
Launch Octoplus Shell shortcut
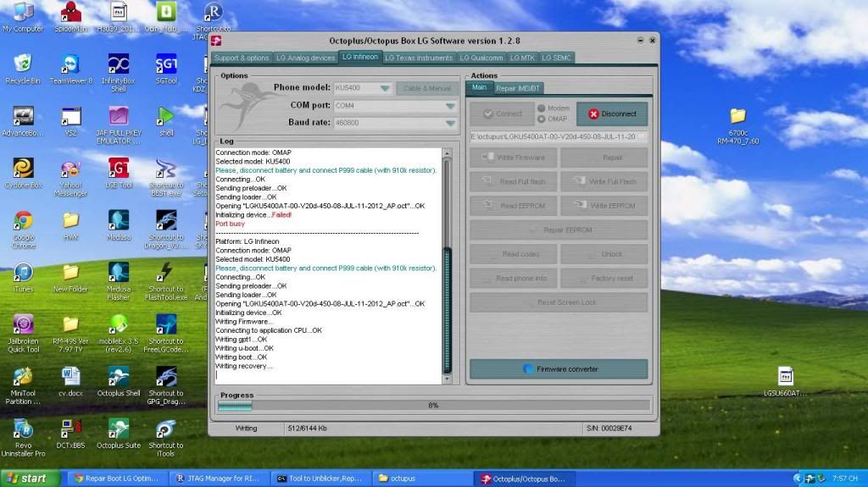pyautogui.click(x=119, y=382)
